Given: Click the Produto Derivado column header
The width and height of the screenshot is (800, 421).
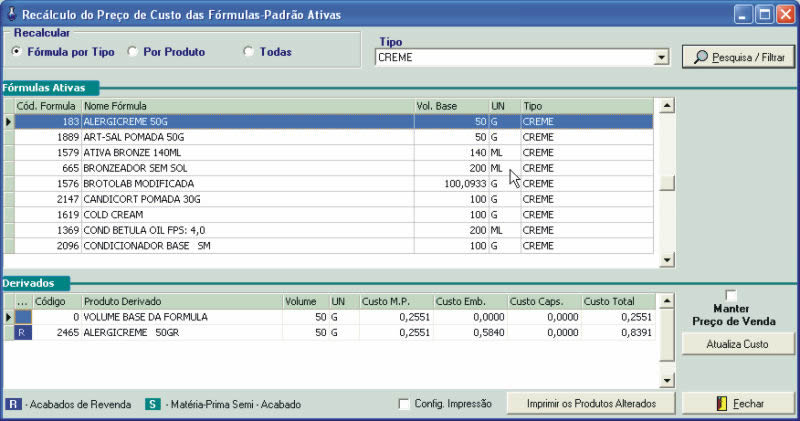Looking at the screenshot, I should 182,302.
